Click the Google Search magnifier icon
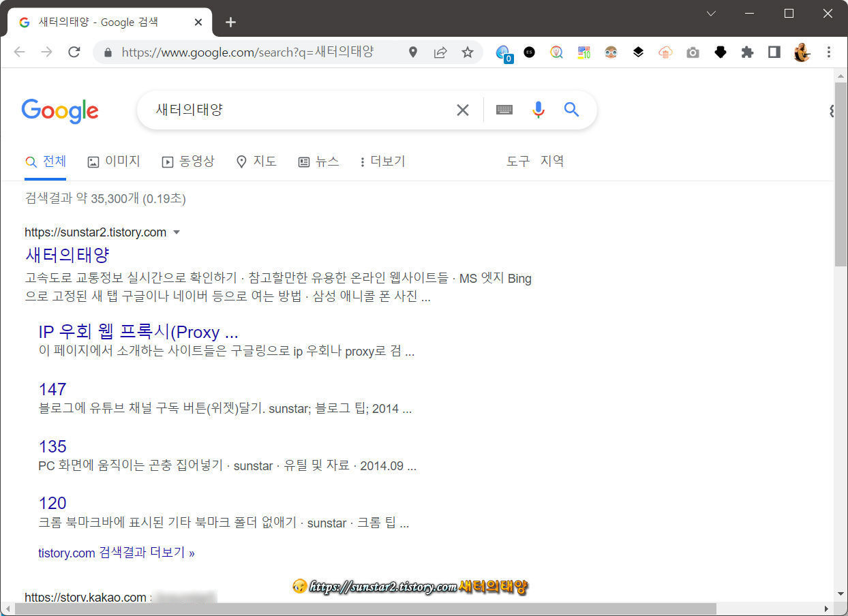This screenshot has height=616, width=848. coord(571,110)
